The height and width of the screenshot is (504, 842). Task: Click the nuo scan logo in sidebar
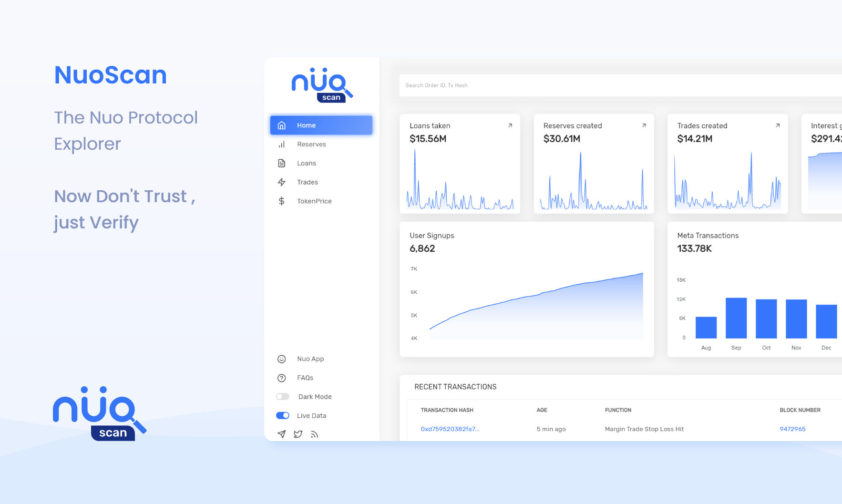322,85
